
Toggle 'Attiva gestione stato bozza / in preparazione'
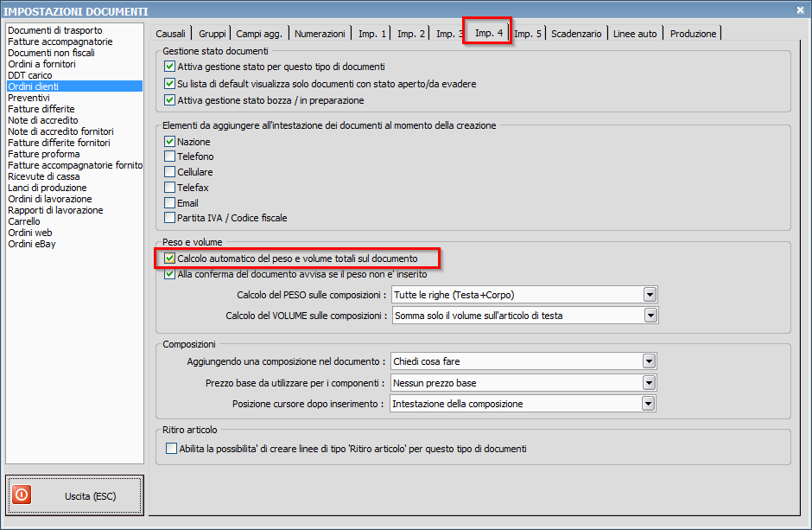(169, 100)
